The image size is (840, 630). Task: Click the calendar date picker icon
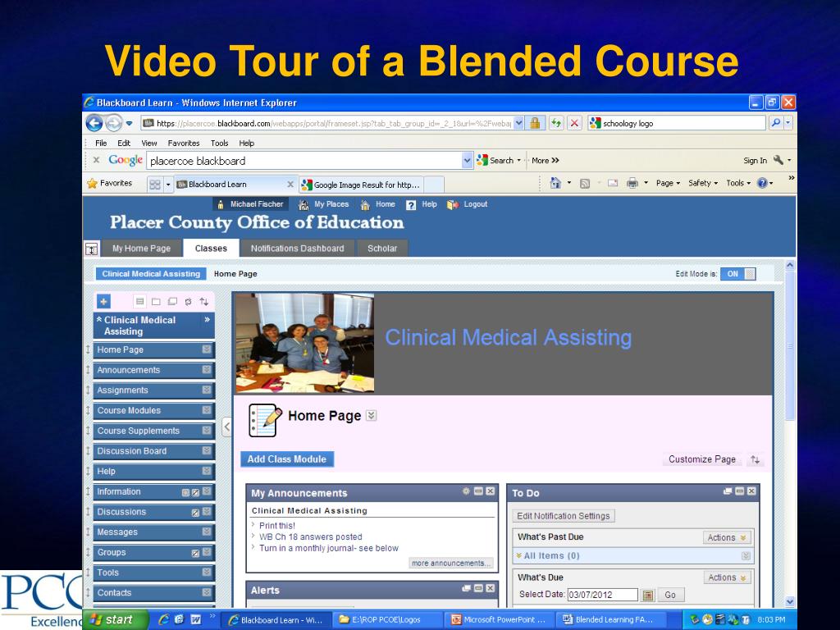tap(648, 595)
